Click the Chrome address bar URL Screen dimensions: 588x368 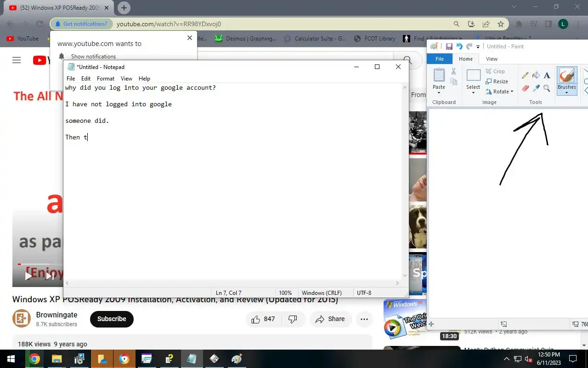[169, 24]
